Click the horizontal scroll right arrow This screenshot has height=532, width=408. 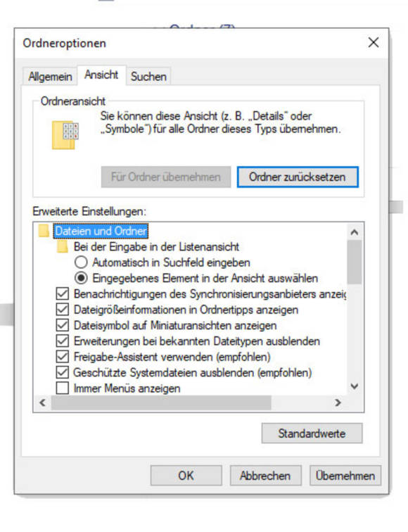tap(338, 403)
